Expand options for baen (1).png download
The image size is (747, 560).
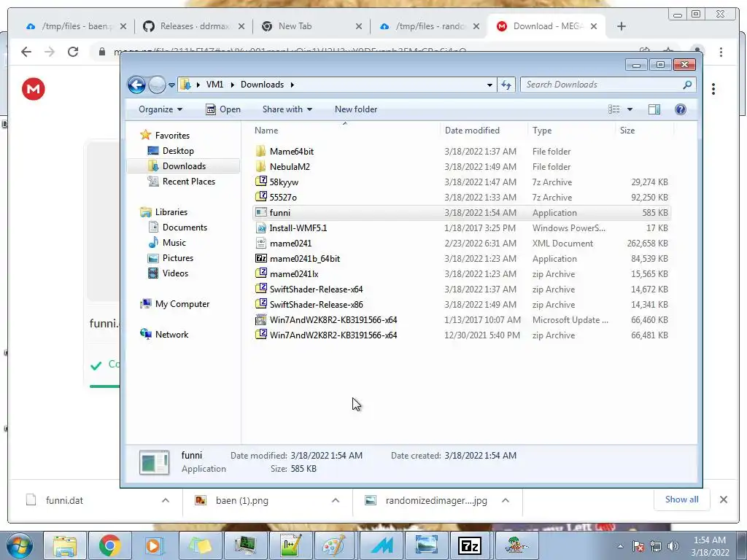(336, 500)
